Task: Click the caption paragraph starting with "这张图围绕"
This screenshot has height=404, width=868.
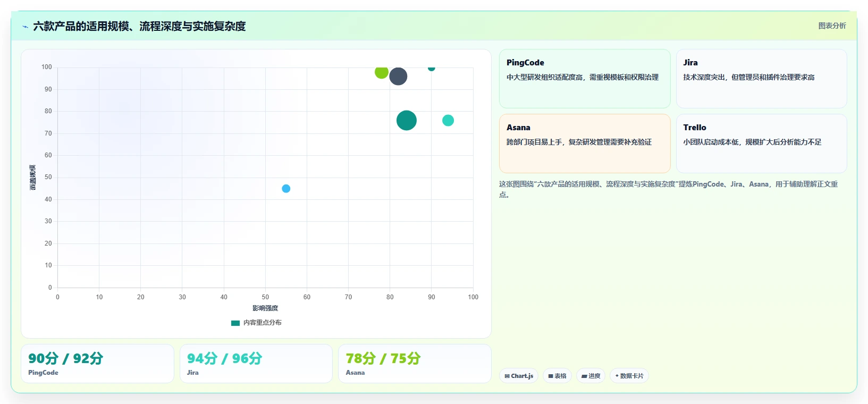Action: (668, 189)
